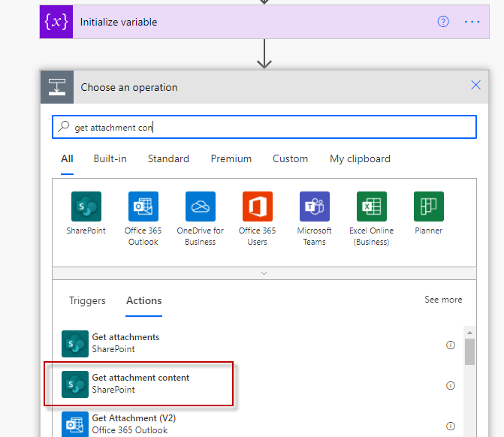The width and height of the screenshot is (504, 437).
Task: Open help for Initialize variable step
Action: tap(443, 22)
